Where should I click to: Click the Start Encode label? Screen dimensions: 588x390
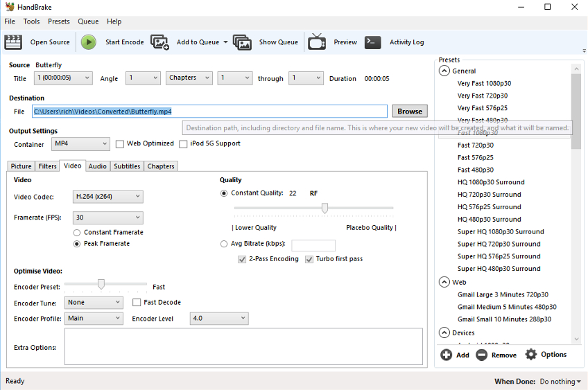point(125,42)
